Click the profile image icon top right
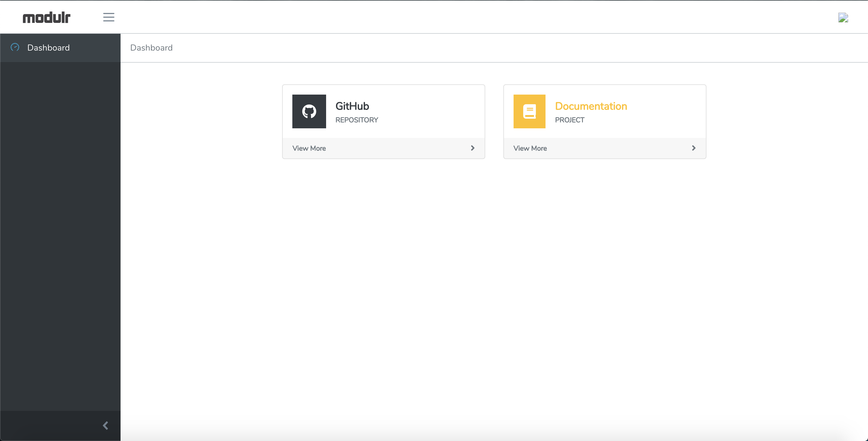Viewport: 868px width, 441px height. 843,17
